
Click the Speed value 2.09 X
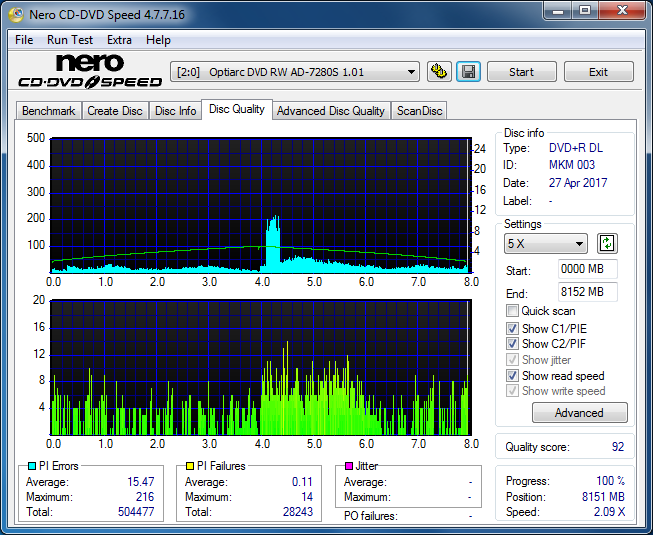[x=609, y=512]
